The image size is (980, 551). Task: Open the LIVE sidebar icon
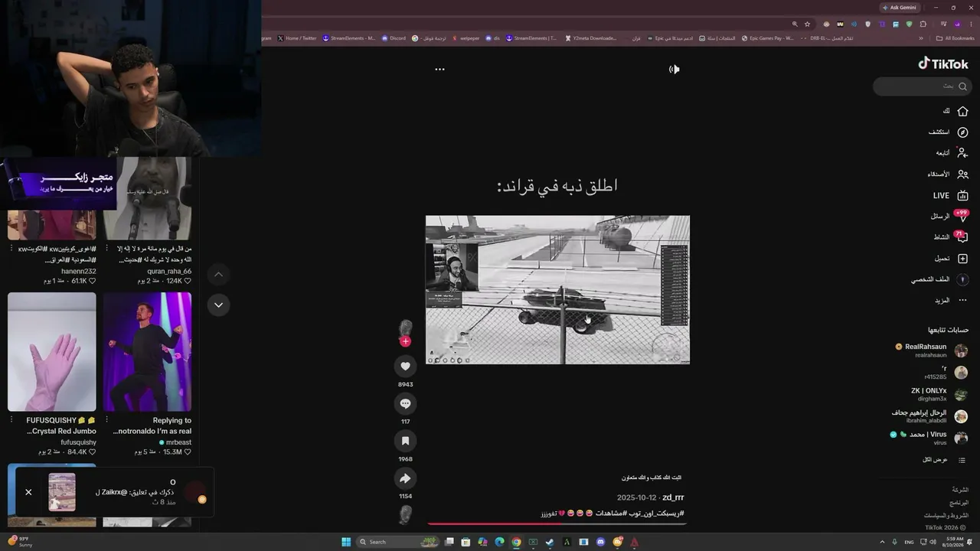[x=962, y=196]
